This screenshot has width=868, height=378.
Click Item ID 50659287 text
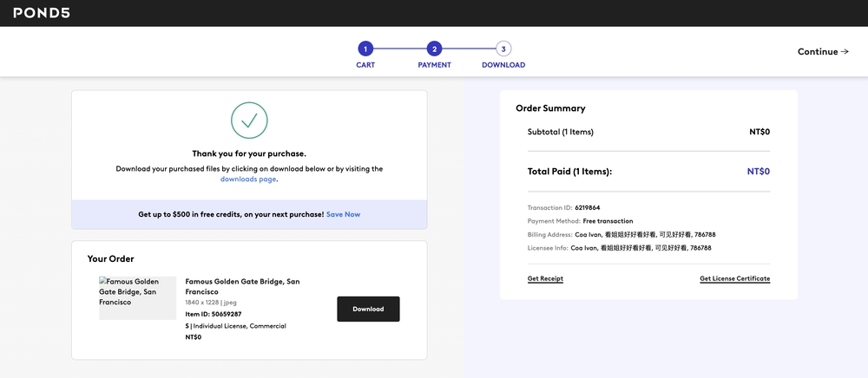[214, 314]
